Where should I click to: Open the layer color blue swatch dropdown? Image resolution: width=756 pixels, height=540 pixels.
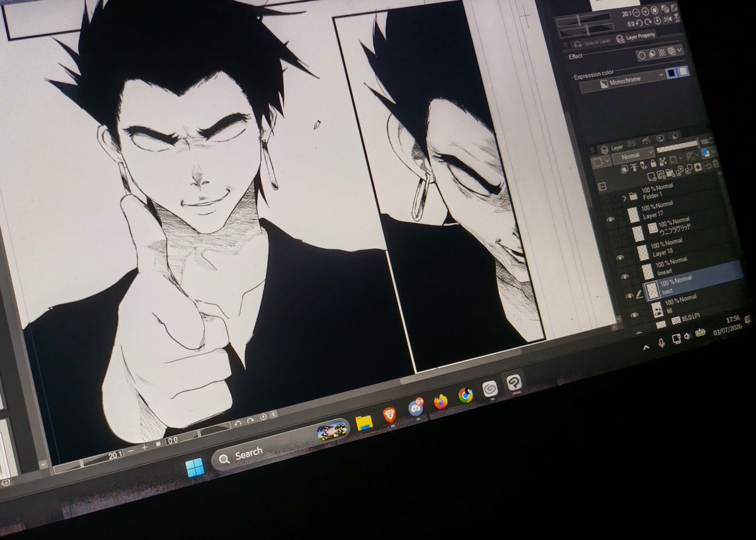(x=709, y=152)
